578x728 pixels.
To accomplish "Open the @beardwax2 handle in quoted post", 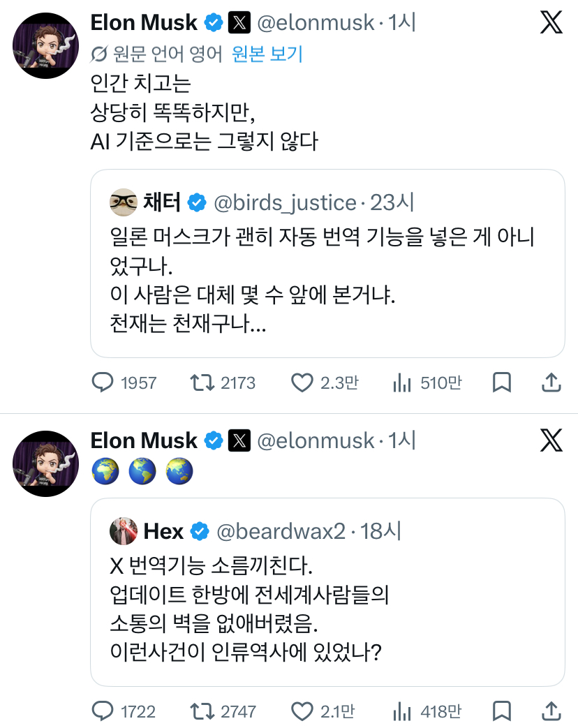I will tap(281, 531).
